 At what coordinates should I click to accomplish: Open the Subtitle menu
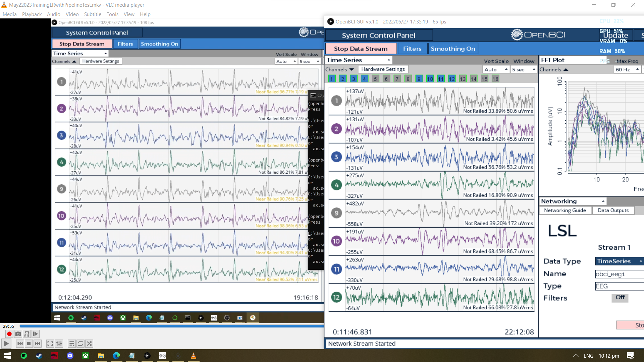click(x=93, y=14)
